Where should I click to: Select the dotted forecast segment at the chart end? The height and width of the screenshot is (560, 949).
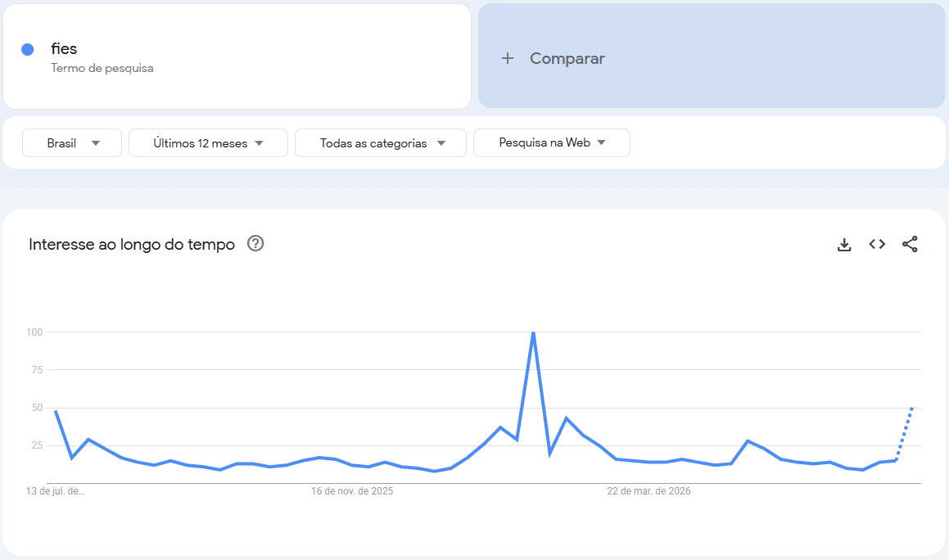tap(904, 434)
